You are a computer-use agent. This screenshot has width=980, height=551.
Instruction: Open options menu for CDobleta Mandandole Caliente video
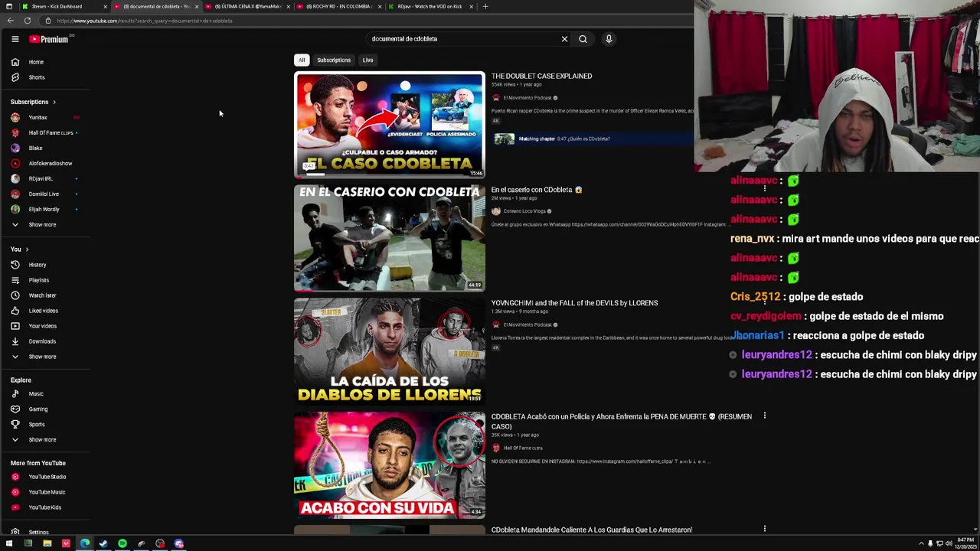764,529
